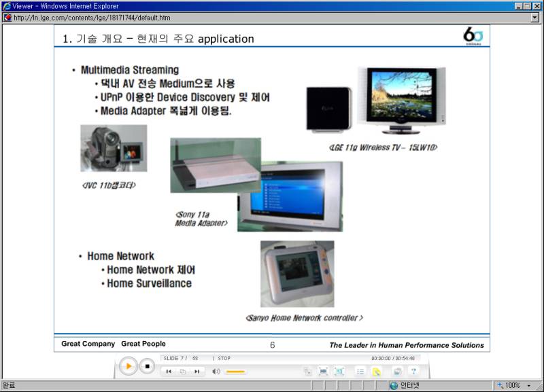Open the yellow note memo icon
This screenshot has width=544, height=392.
pyautogui.click(x=377, y=372)
